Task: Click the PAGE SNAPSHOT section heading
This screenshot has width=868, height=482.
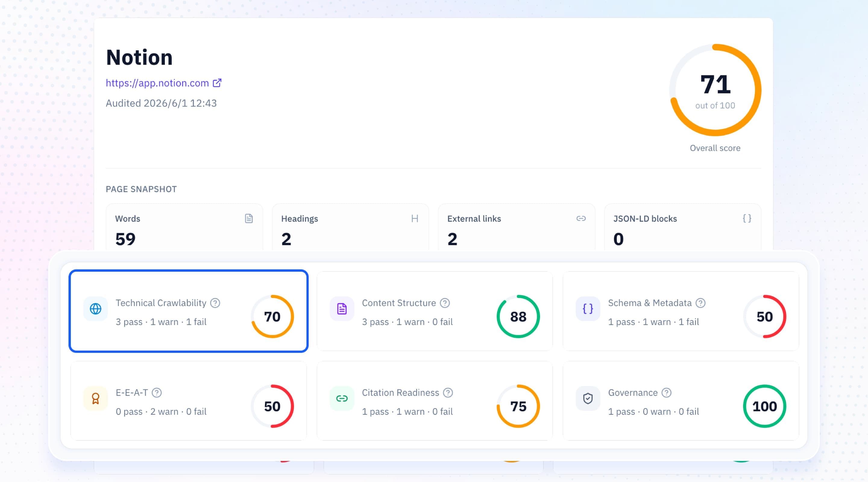Action: [x=141, y=189]
